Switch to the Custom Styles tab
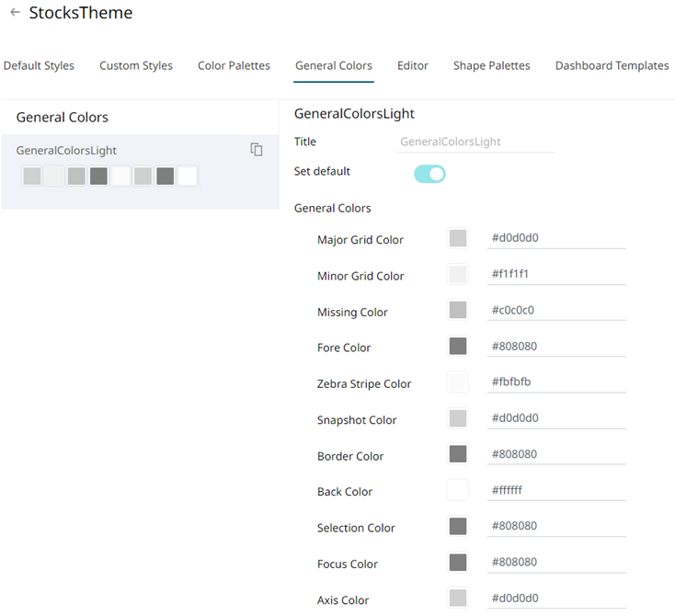Screen dimensions: 675x616 tap(136, 66)
